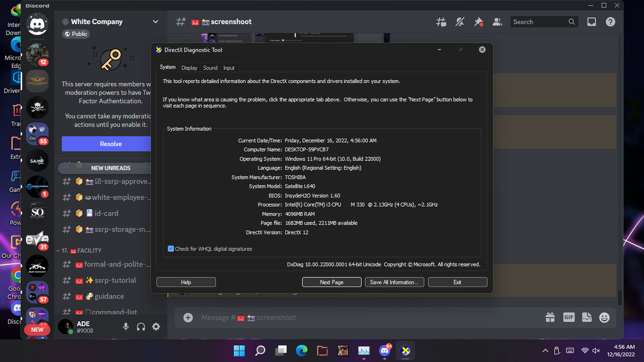This screenshot has height=362, width=644.
Task: Click DxDiag icon on taskbar
Action: click(406, 350)
